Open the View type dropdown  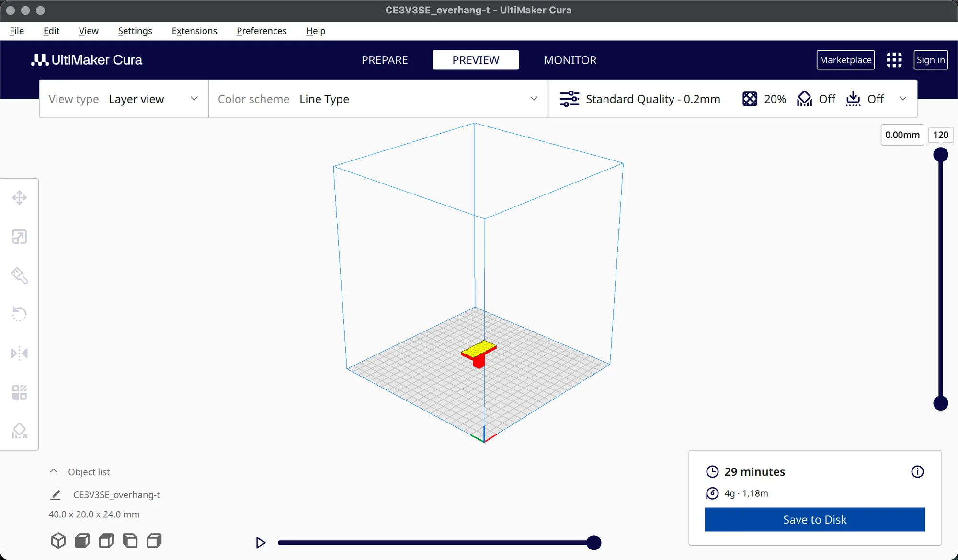(x=124, y=99)
